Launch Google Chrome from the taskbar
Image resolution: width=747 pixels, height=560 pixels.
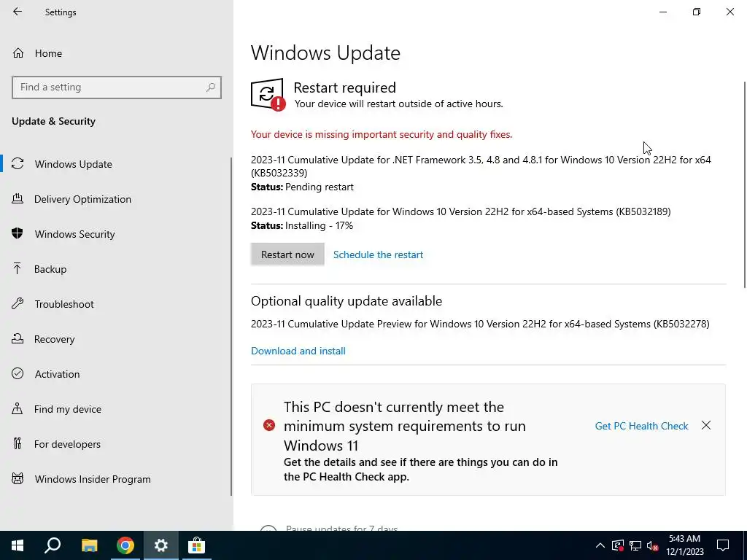click(x=125, y=545)
